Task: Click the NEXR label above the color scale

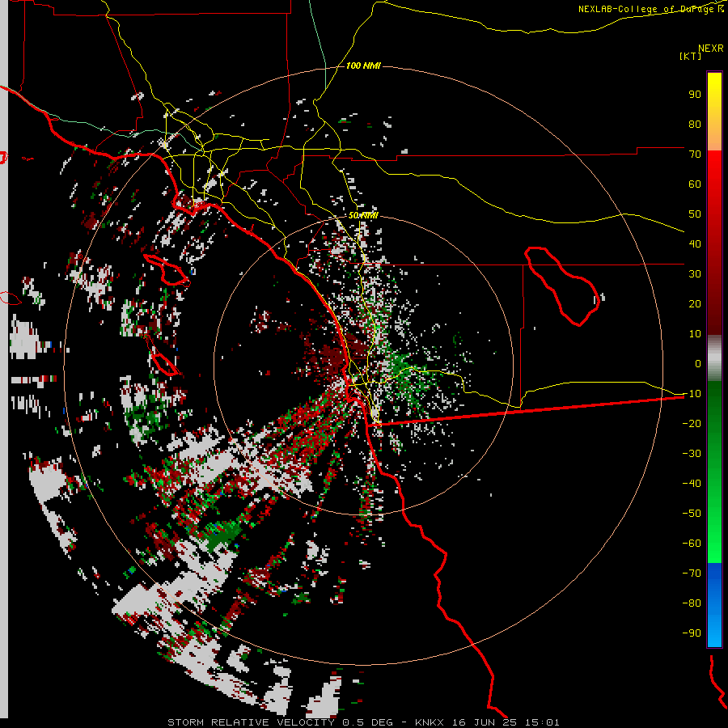Action: (x=710, y=49)
